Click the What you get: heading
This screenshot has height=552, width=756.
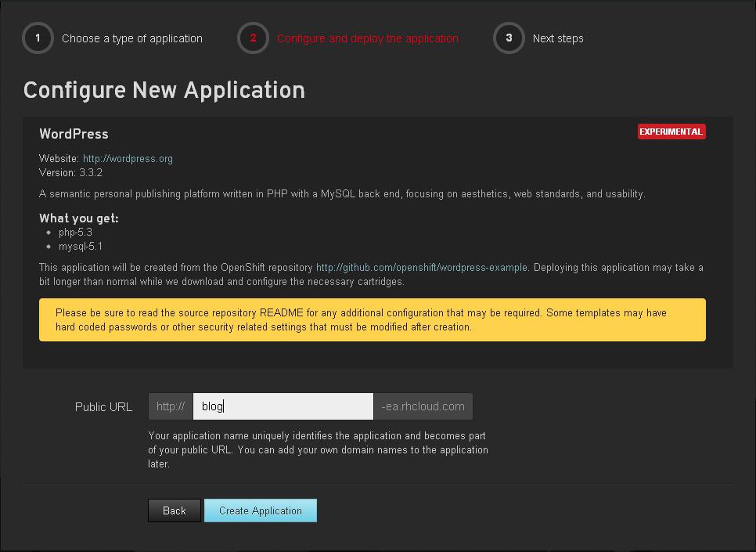click(78, 218)
